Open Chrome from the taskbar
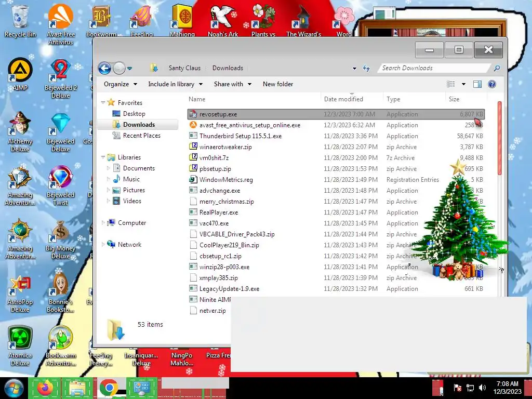Image resolution: width=532 pixels, height=399 pixels. 109,388
